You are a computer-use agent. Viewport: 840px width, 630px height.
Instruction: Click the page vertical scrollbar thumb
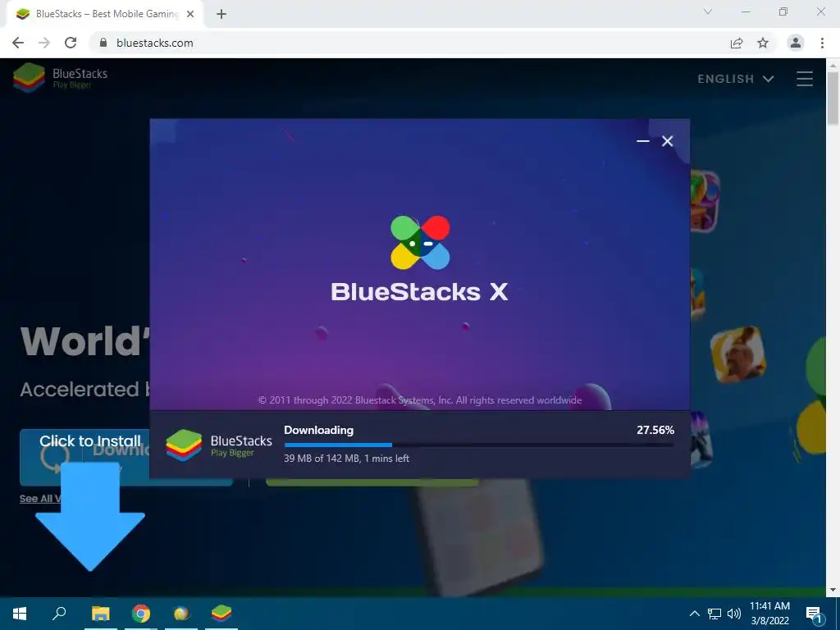tap(833, 99)
